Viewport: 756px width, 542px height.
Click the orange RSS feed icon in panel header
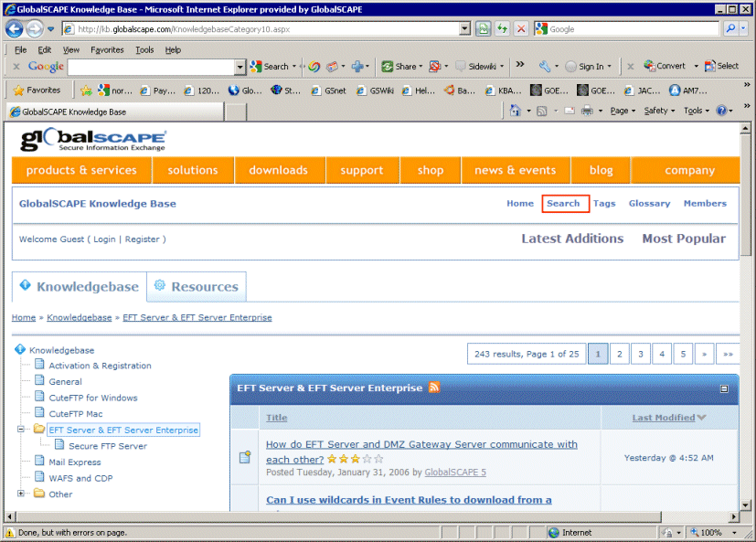click(434, 388)
